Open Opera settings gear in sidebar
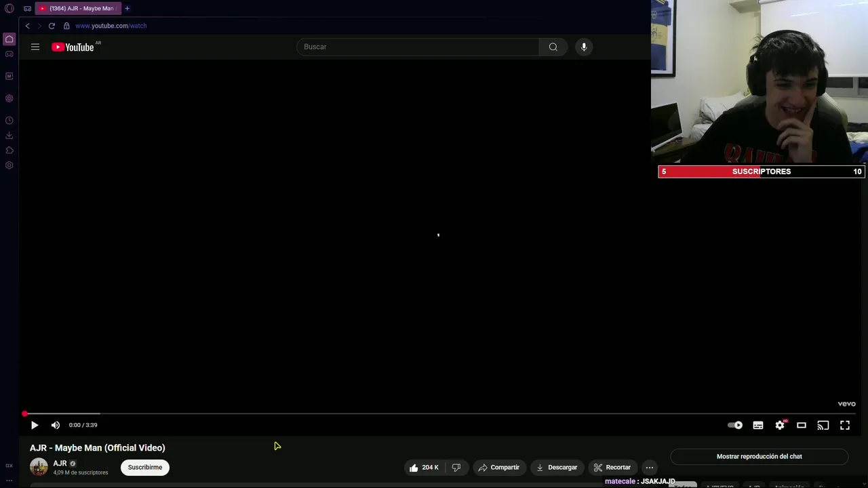868x488 pixels. point(9,165)
